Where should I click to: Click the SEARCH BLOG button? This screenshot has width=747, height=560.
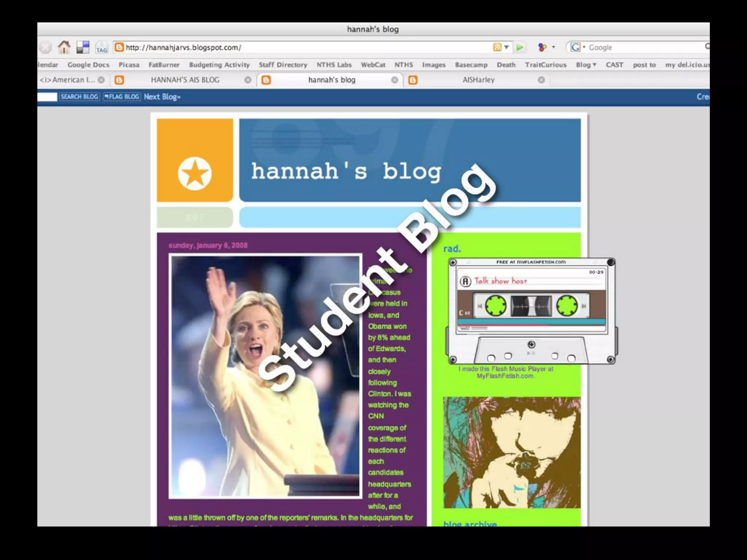[79, 97]
